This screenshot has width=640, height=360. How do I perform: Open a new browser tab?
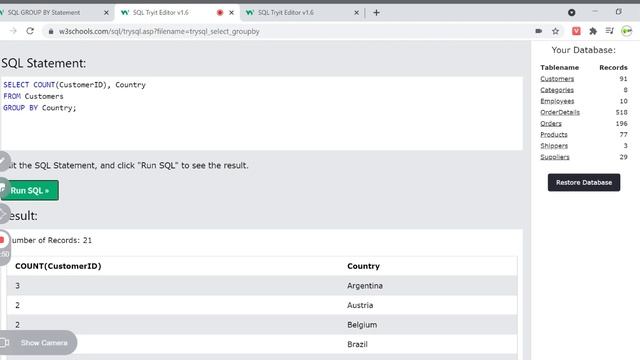tap(376, 13)
